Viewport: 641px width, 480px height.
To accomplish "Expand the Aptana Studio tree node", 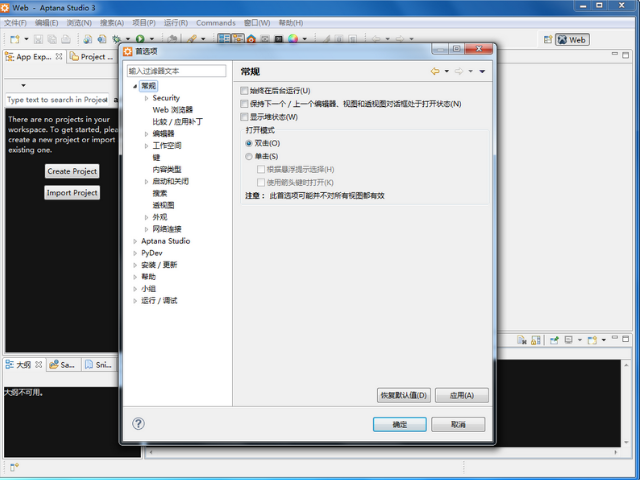I will click(x=135, y=241).
